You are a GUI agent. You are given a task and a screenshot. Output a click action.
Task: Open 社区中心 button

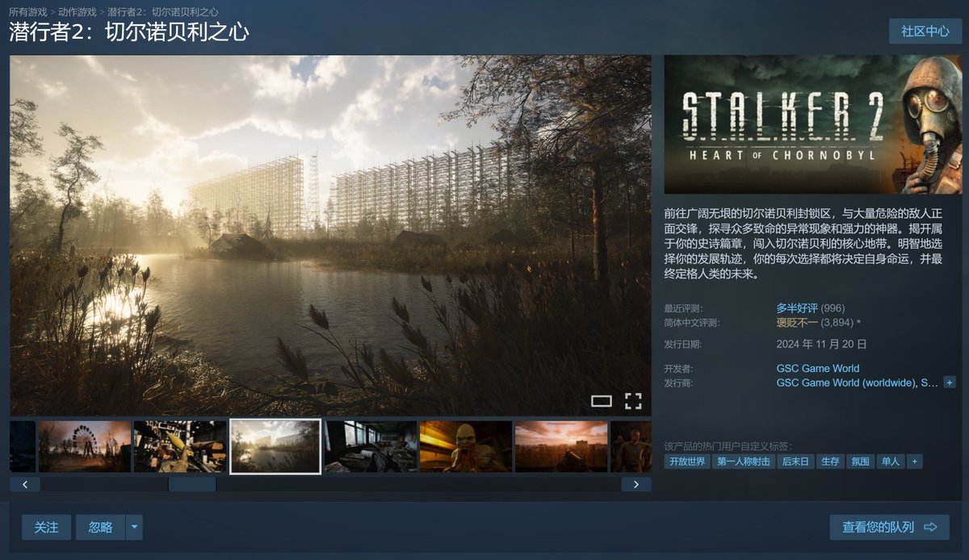pyautogui.click(x=925, y=31)
